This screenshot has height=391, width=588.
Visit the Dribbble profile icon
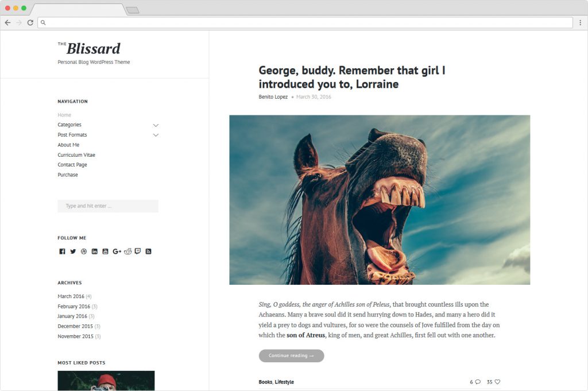(84, 251)
